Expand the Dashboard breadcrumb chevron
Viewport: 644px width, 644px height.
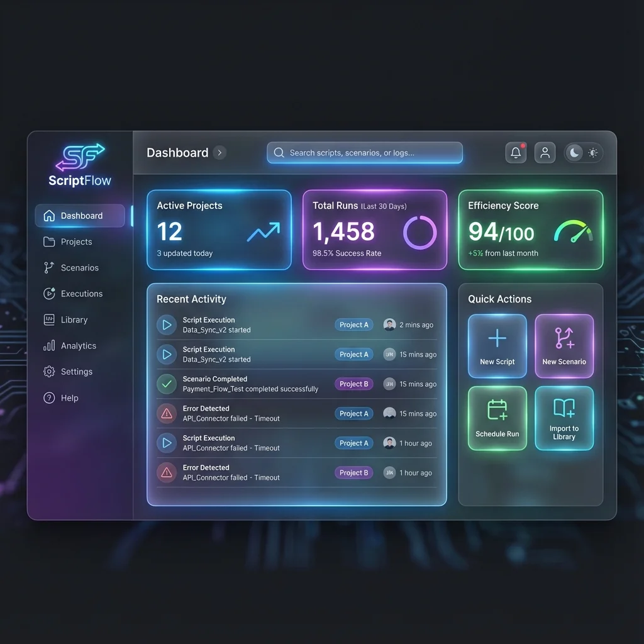(x=219, y=152)
